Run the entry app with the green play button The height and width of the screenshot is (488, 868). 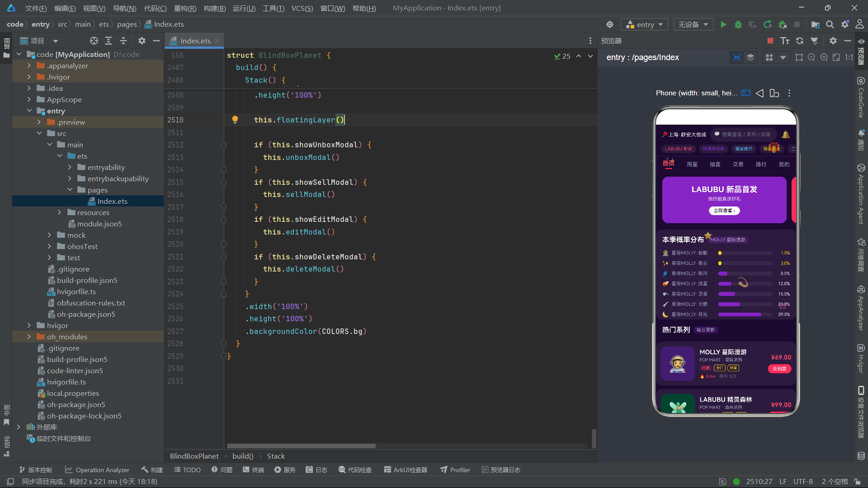pos(723,24)
